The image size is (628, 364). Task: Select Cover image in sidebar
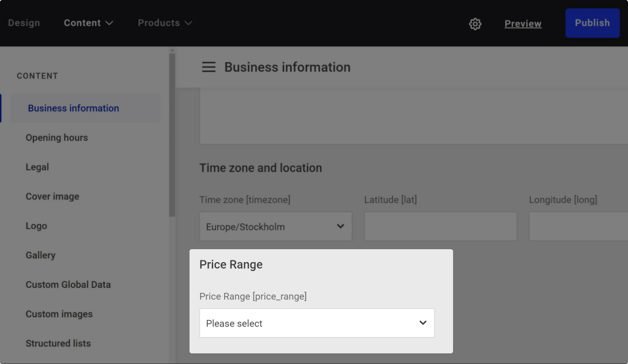[53, 197]
